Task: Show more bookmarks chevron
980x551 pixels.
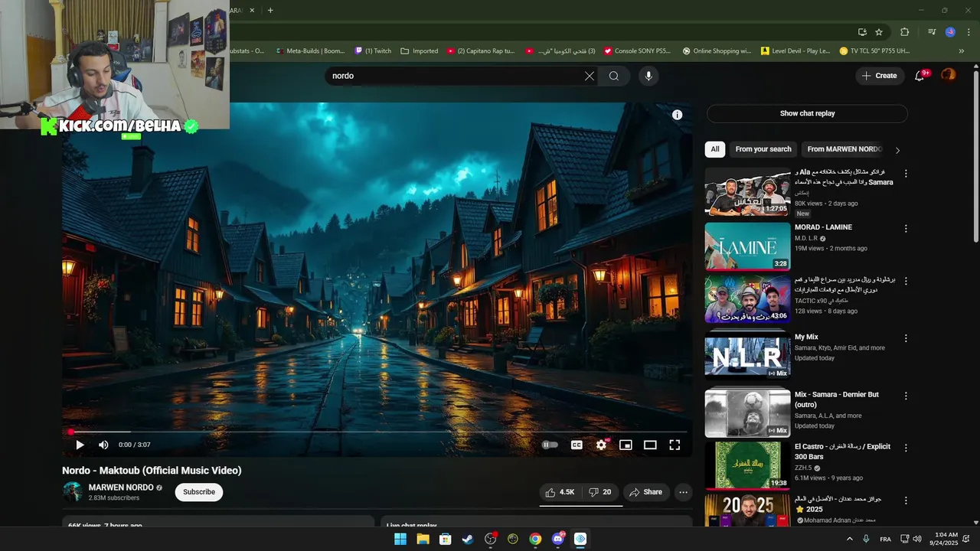Action: tap(962, 51)
